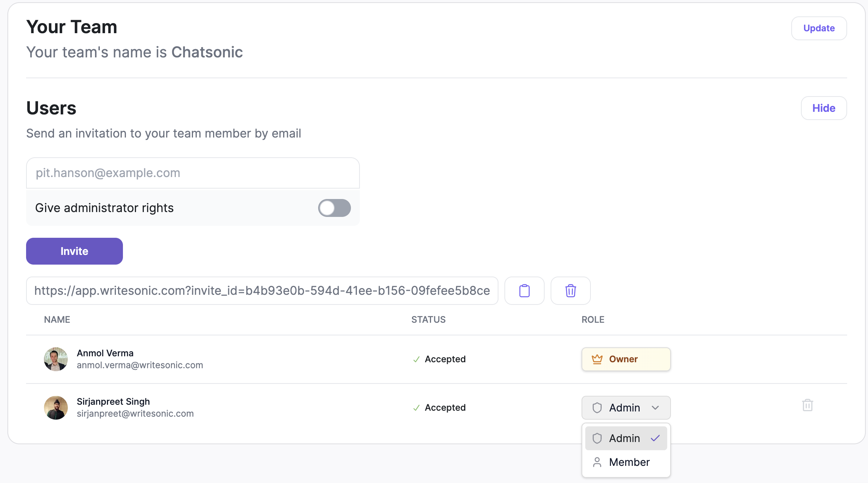
Task: Click the person icon beside Member
Action: pos(597,462)
